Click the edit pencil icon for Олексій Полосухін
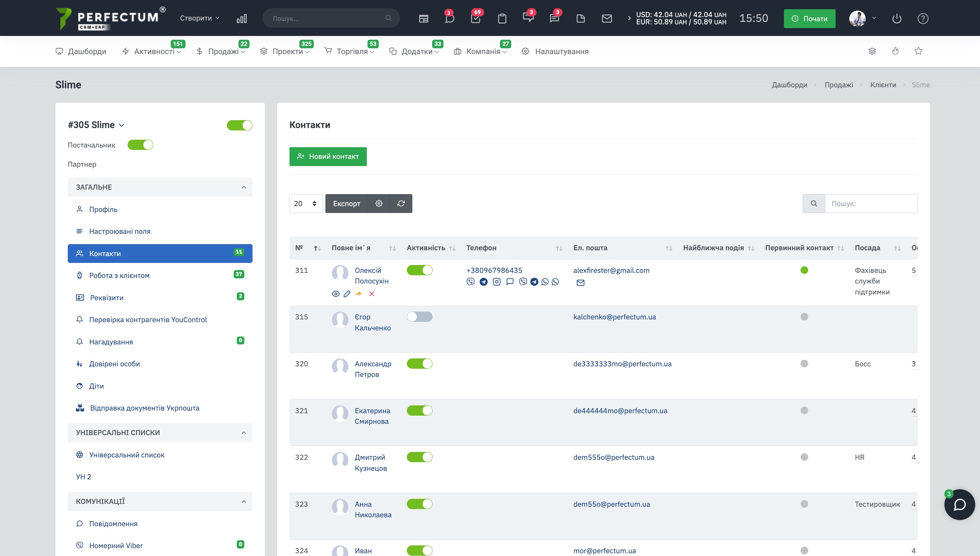Image resolution: width=980 pixels, height=556 pixels. (x=347, y=294)
